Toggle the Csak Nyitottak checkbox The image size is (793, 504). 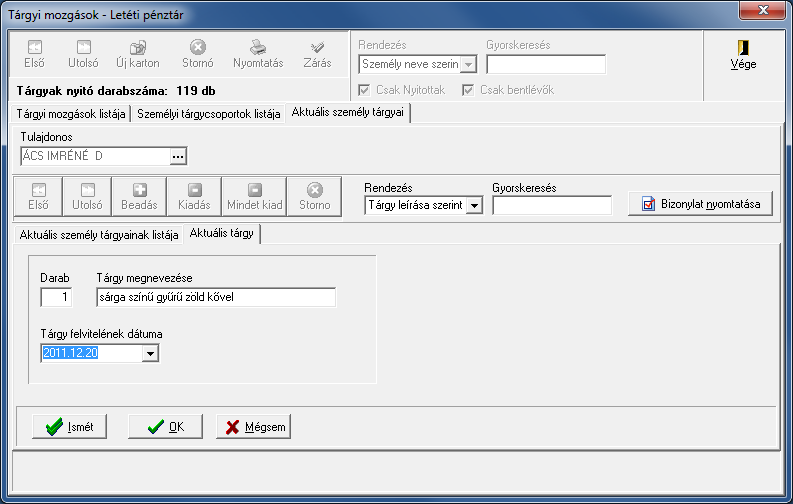[x=364, y=90]
